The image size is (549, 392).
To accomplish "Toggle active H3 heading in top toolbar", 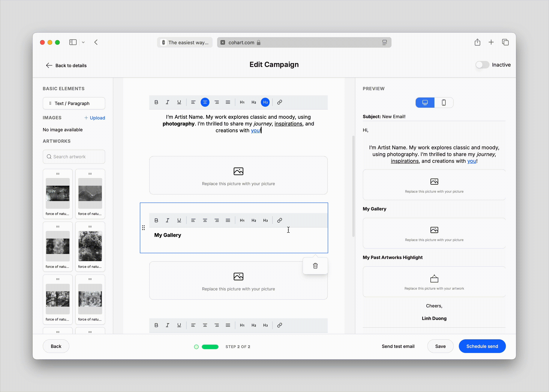I will [265, 102].
